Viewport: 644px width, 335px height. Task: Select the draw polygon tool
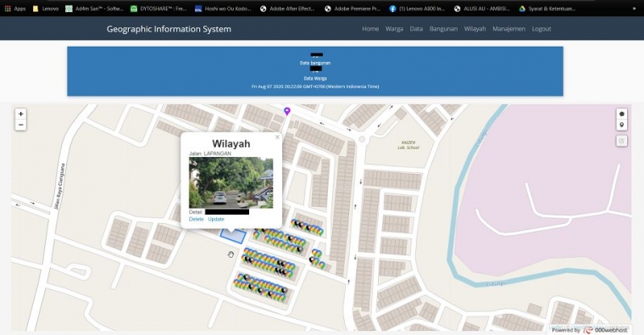tap(621, 114)
